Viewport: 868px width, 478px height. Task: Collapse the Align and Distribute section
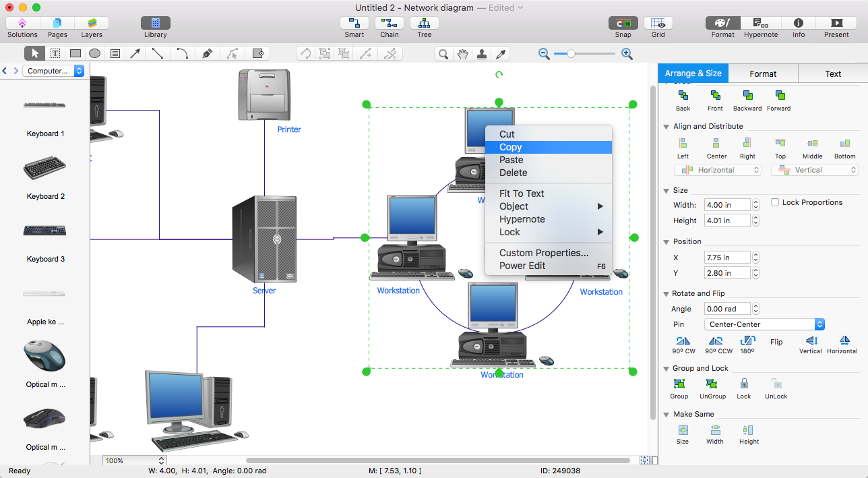tap(666, 126)
